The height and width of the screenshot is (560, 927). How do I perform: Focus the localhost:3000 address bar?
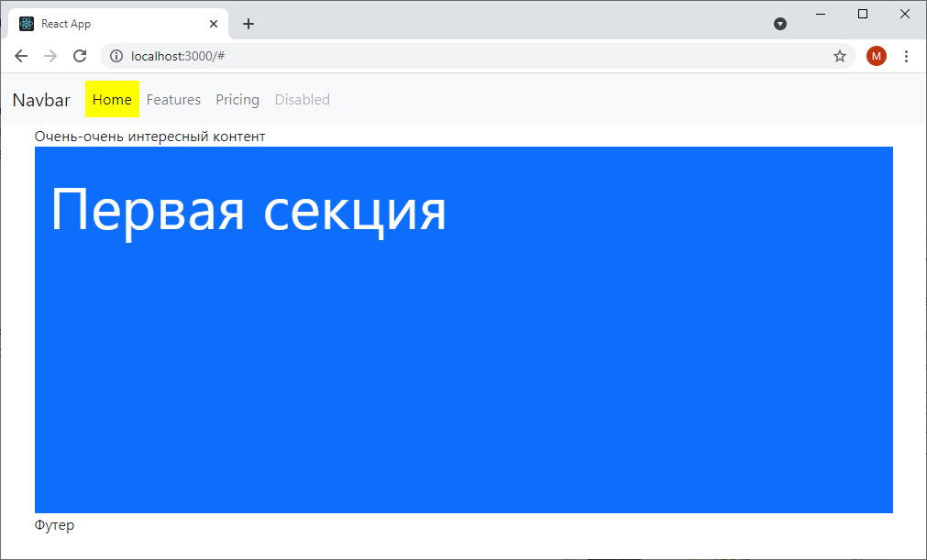[x=458, y=56]
